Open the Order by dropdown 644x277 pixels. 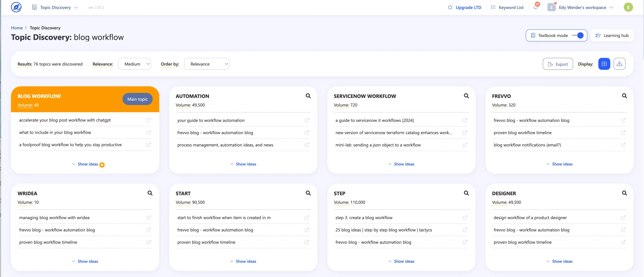point(207,64)
